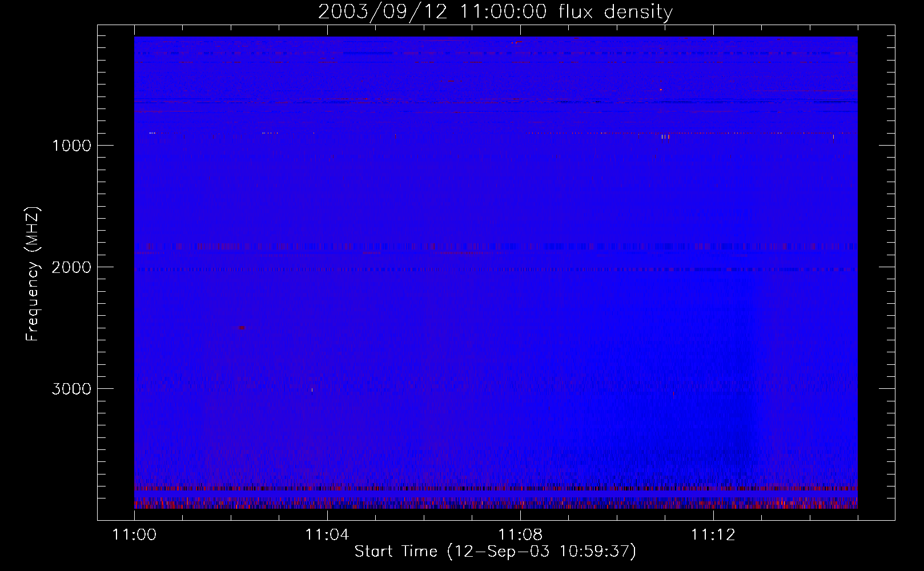
Task: Click the 2000 frequency tick label
Action: coord(71,267)
